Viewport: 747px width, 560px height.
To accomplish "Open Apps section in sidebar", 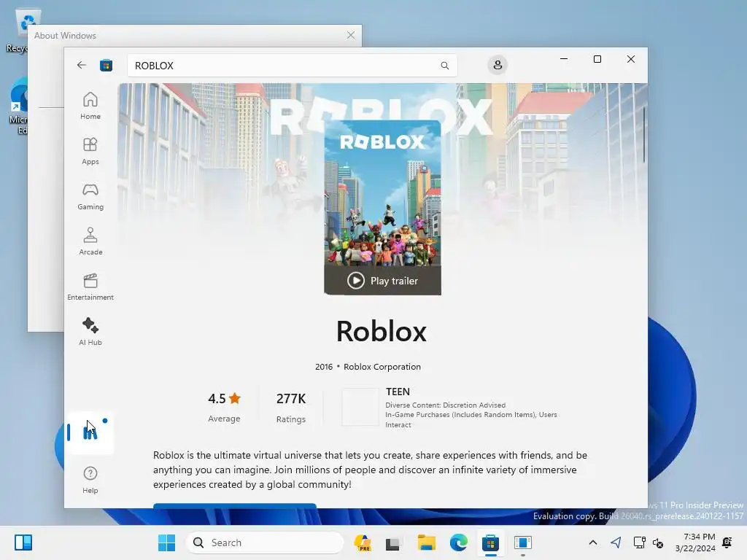I will pyautogui.click(x=90, y=151).
